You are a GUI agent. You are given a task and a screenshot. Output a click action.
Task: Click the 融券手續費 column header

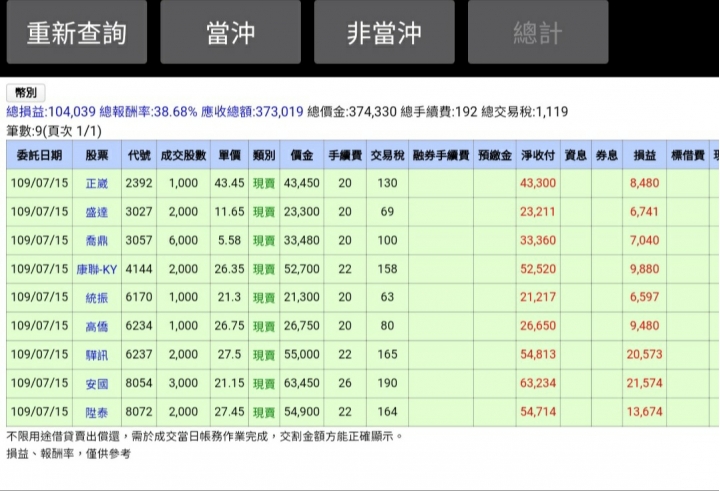tap(441, 155)
